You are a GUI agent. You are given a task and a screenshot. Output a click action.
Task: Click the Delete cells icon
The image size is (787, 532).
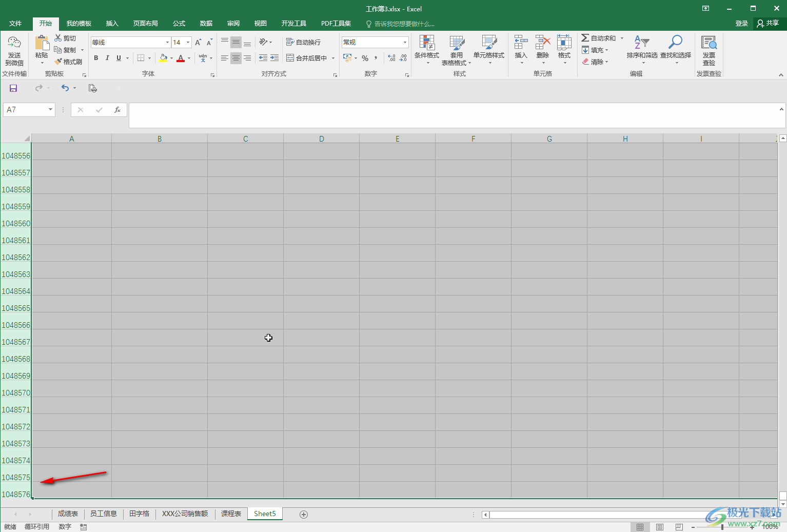click(543, 43)
